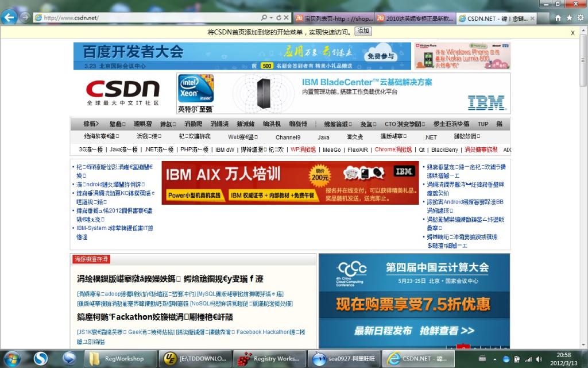Image resolution: width=588 pixels, height=368 pixels.
Task: Open the Web channel link
Action: [x=243, y=137]
